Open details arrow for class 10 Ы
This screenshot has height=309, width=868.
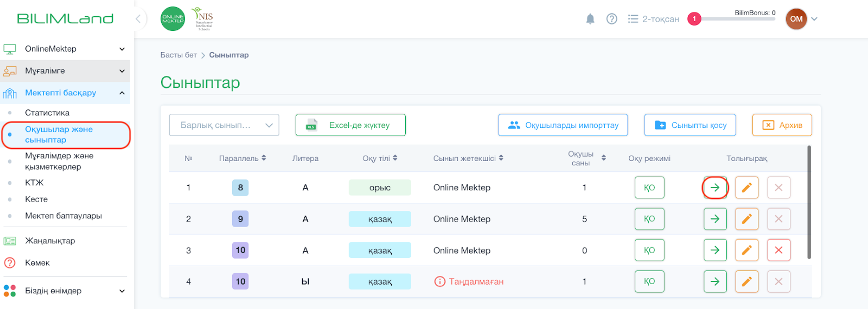pos(715,281)
